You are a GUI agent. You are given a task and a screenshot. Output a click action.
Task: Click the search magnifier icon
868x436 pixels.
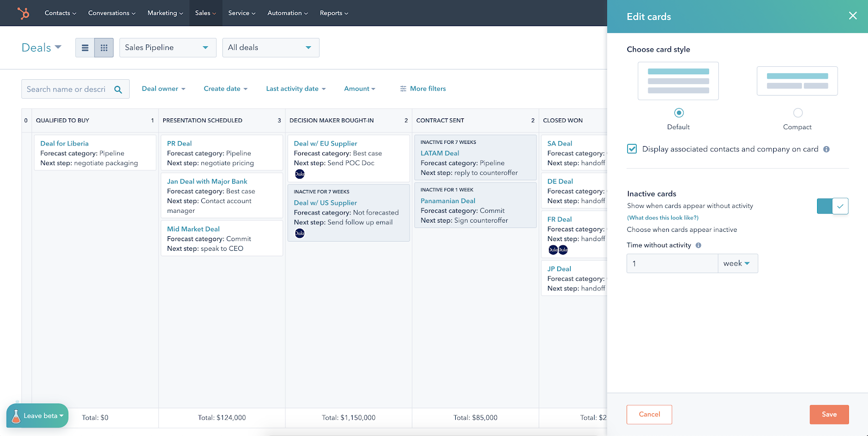118,90
